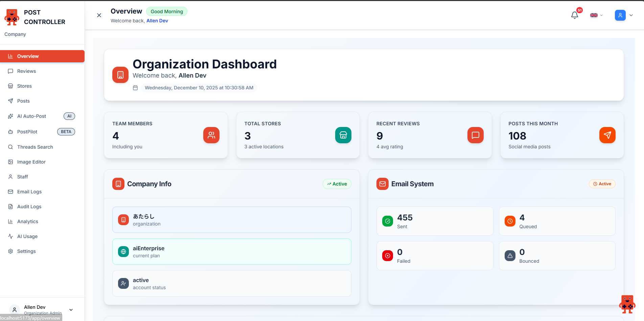This screenshot has width=644, height=321.
Task: Expand the Allen Dev account chevron
Action: 71,309
